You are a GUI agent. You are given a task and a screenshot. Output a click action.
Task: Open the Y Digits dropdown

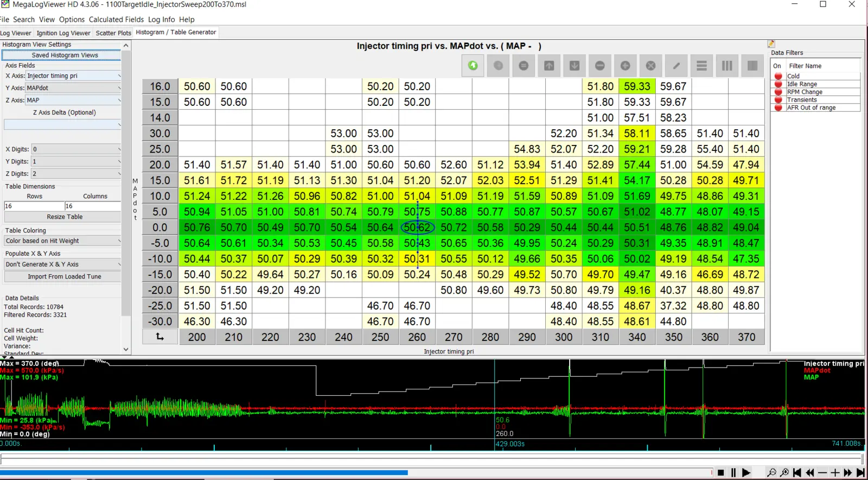(76, 161)
